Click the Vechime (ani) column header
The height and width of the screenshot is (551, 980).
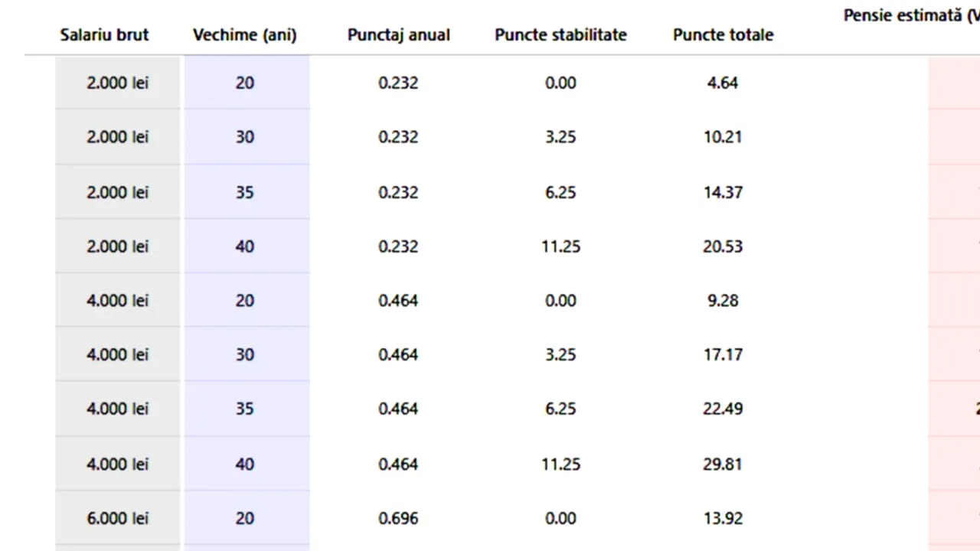pos(244,34)
